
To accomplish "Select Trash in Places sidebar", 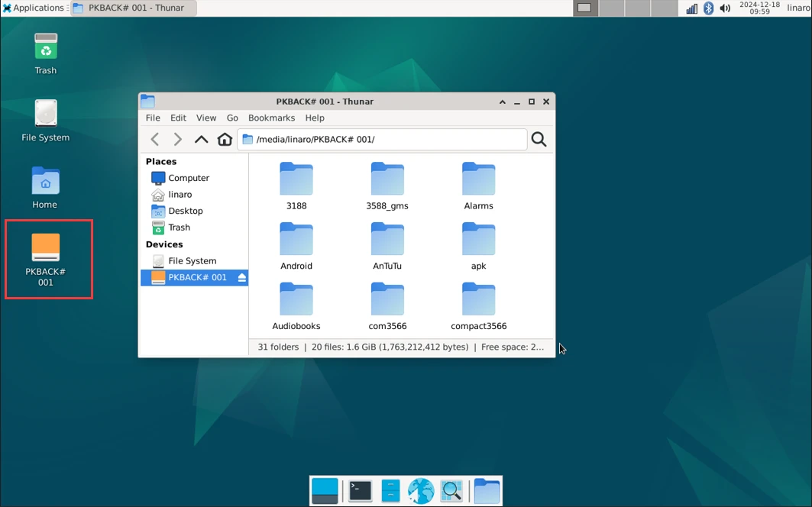I will pyautogui.click(x=194, y=228).
